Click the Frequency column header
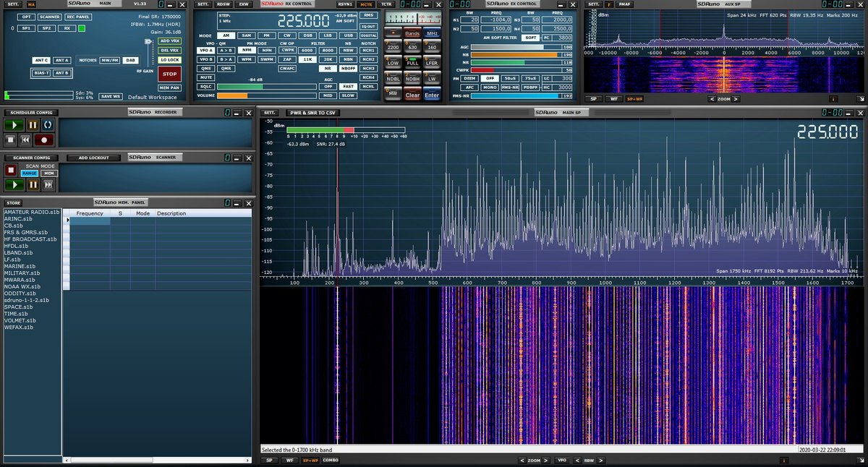 tap(90, 213)
